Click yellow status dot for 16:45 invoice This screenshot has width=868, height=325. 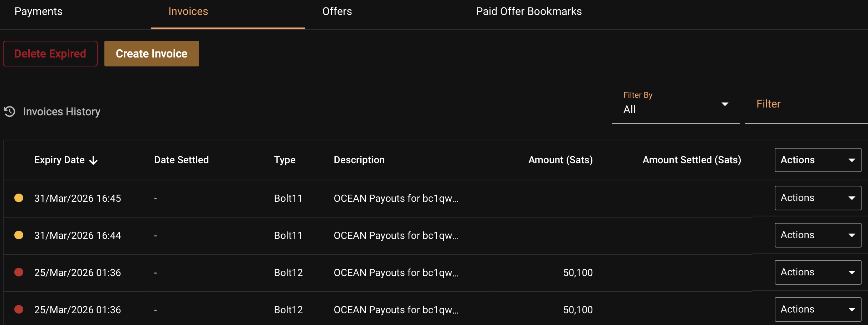[19, 198]
